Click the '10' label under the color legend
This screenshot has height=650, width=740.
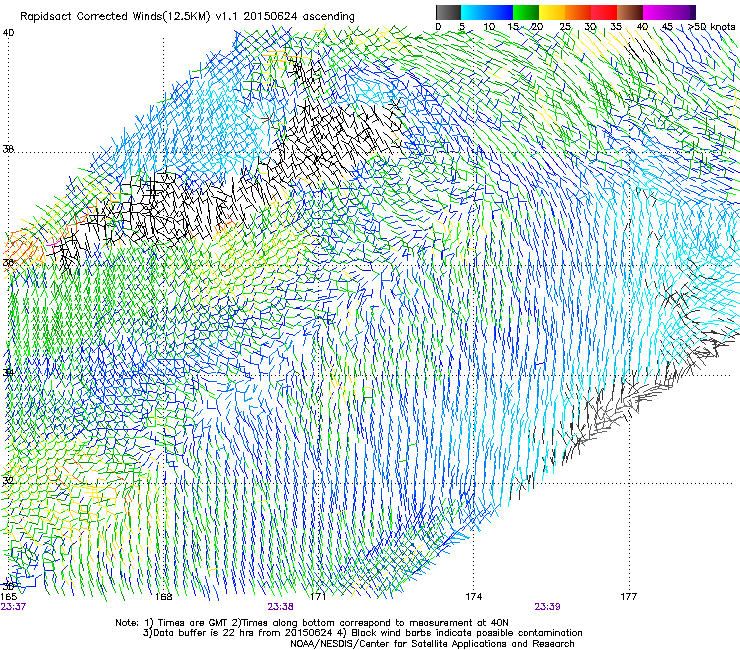click(x=489, y=27)
